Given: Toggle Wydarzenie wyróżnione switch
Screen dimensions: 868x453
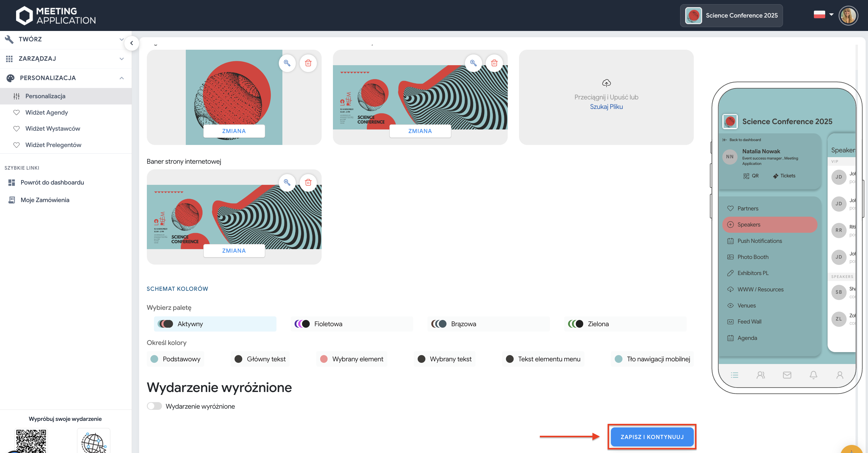Looking at the screenshot, I should pyautogui.click(x=155, y=406).
